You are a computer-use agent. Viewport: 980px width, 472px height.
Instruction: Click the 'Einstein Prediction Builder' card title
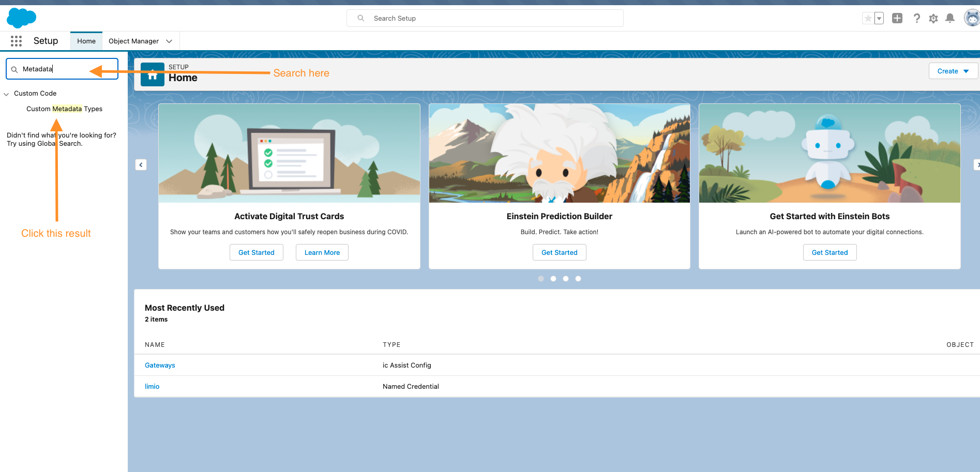point(560,216)
